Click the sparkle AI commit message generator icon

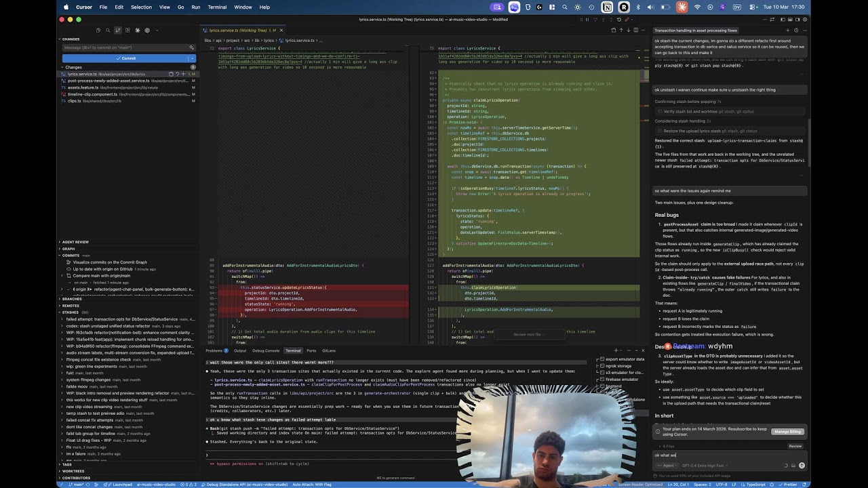click(191, 47)
